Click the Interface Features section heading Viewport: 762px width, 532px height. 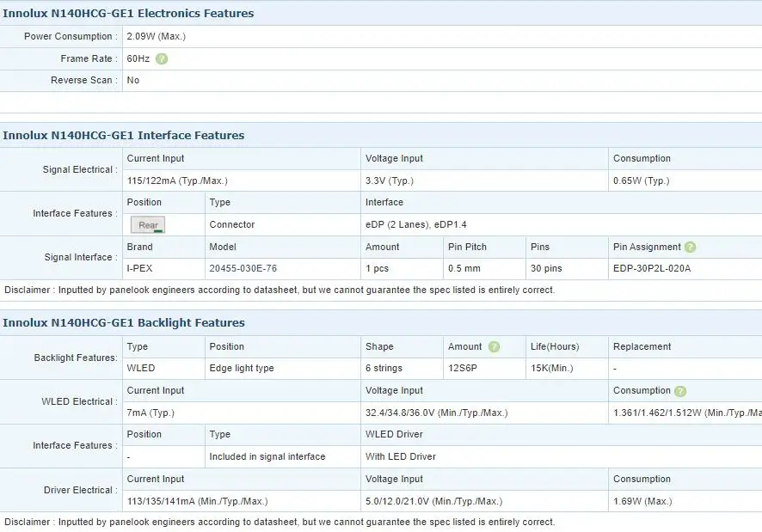(x=124, y=135)
